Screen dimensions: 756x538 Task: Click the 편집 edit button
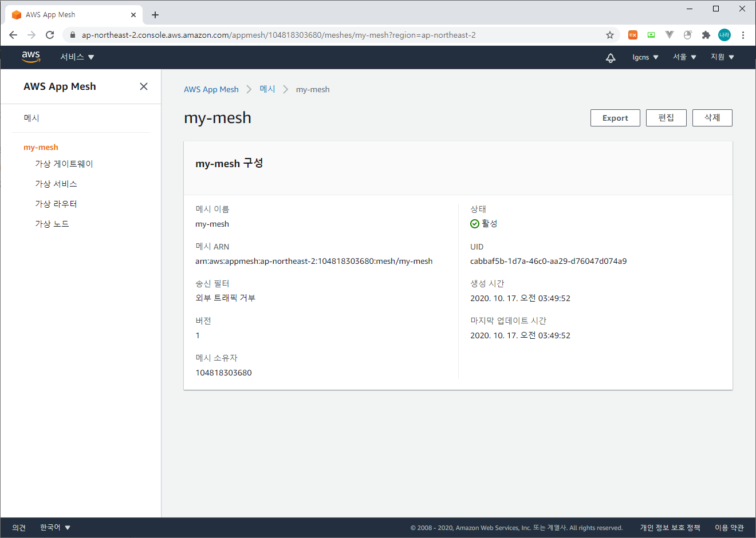666,118
